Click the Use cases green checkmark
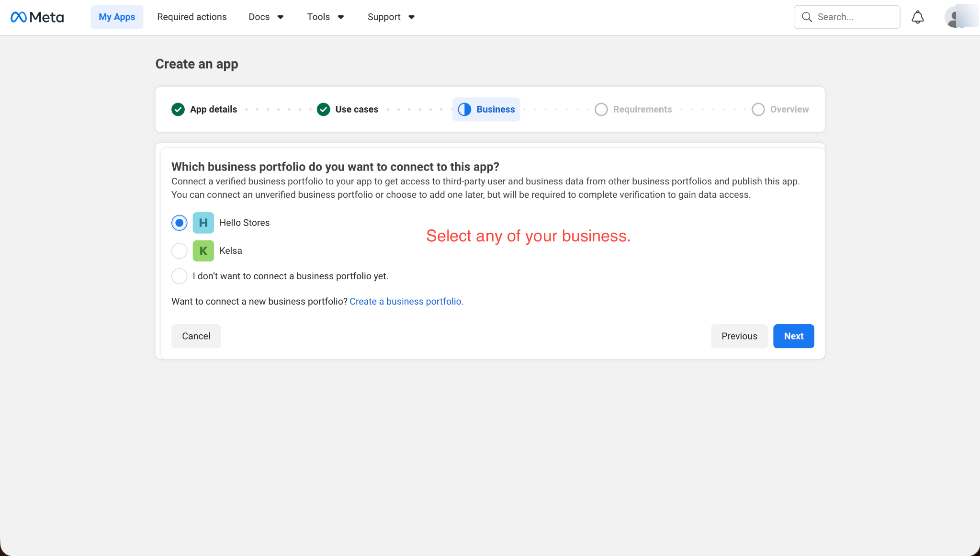 pos(324,110)
